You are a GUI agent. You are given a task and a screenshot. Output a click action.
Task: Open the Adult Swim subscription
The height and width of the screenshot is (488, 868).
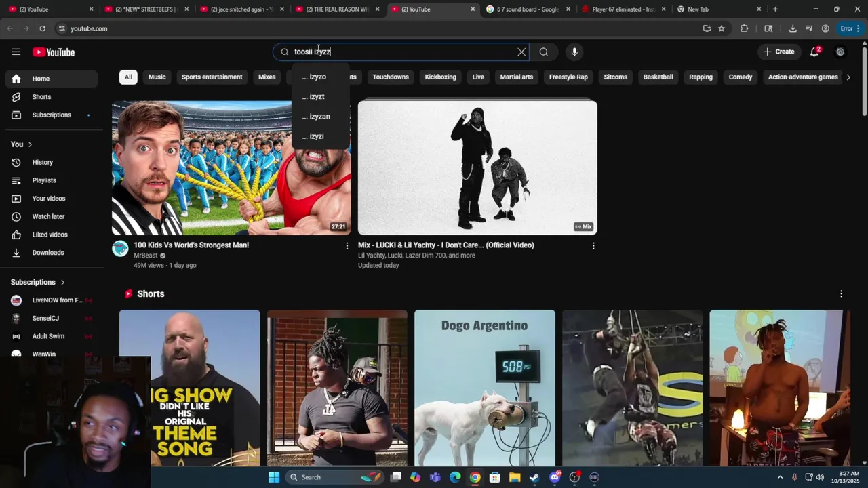click(52, 336)
